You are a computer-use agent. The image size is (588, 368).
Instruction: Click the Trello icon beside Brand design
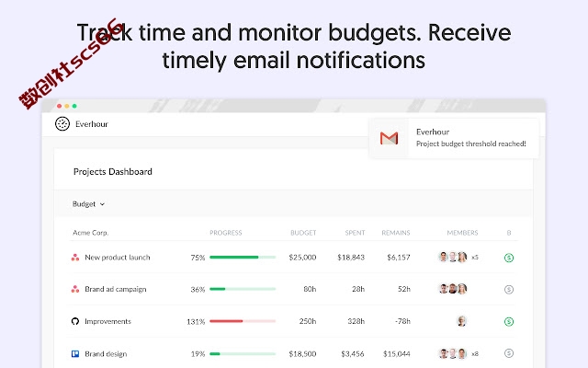coord(75,353)
